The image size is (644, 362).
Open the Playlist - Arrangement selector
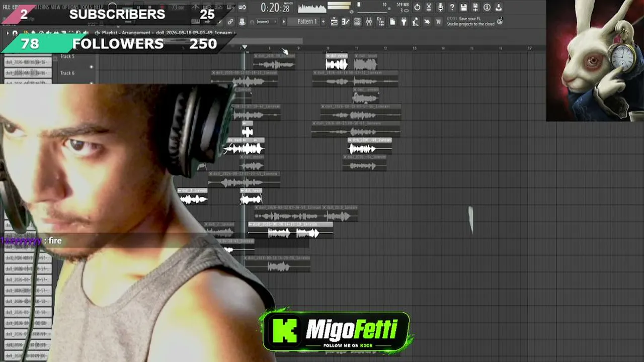(x=126, y=33)
